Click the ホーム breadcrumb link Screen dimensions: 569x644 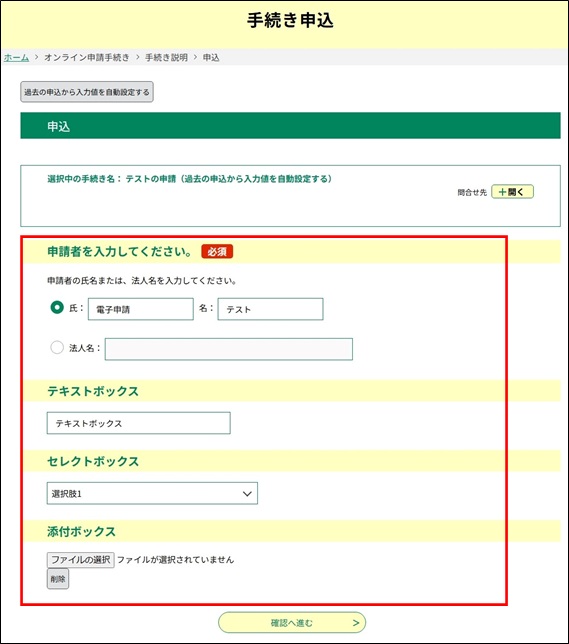click(16, 58)
